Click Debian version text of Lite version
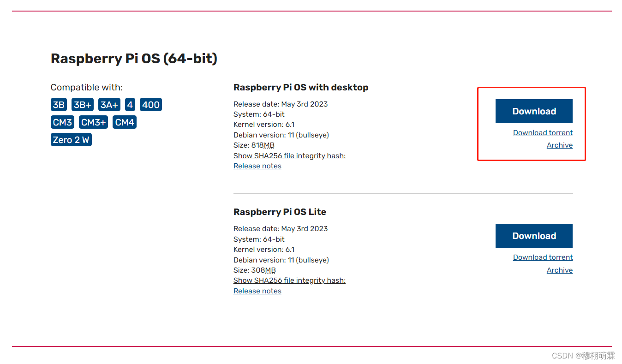Viewport: 622px width, 364px height. pyautogui.click(x=281, y=260)
